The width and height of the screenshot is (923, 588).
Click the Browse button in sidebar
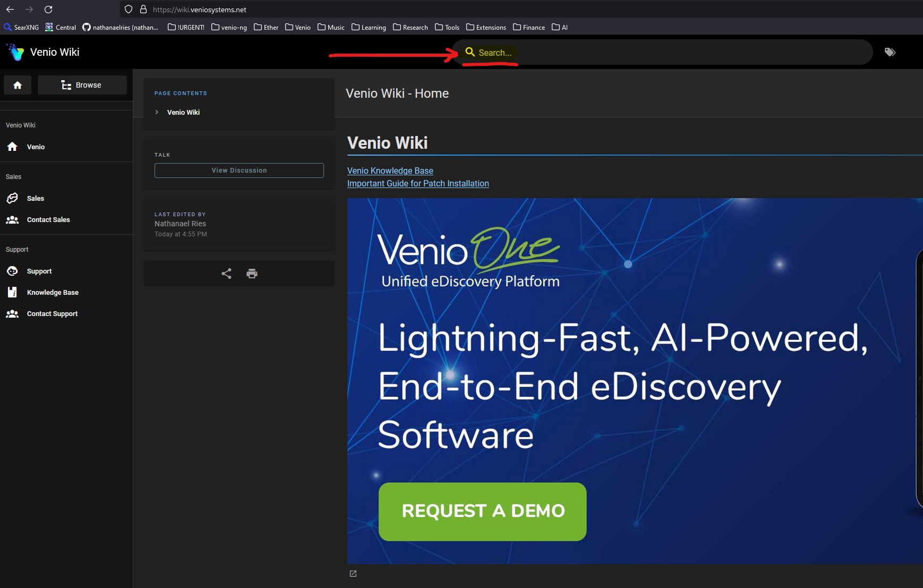click(x=82, y=85)
